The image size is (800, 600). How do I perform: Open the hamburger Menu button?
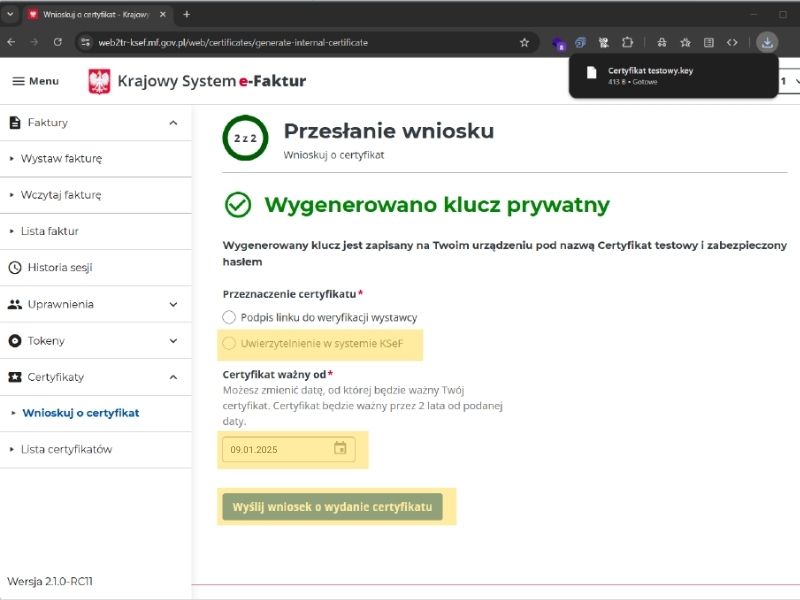click(35, 81)
